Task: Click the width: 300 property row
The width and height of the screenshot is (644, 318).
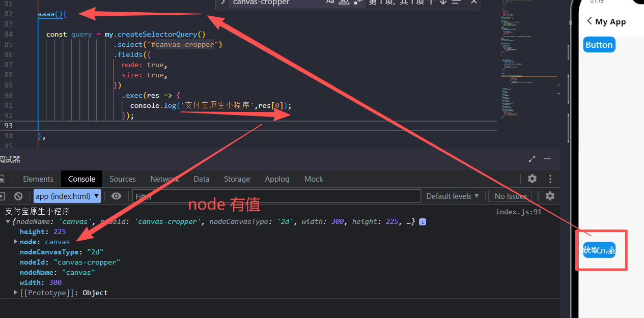Action: tap(41, 282)
